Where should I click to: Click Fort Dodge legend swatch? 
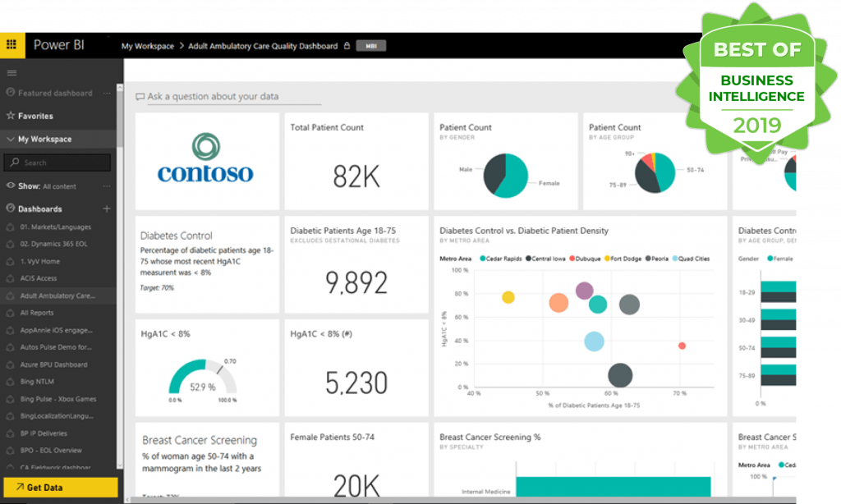pyautogui.click(x=607, y=259)
